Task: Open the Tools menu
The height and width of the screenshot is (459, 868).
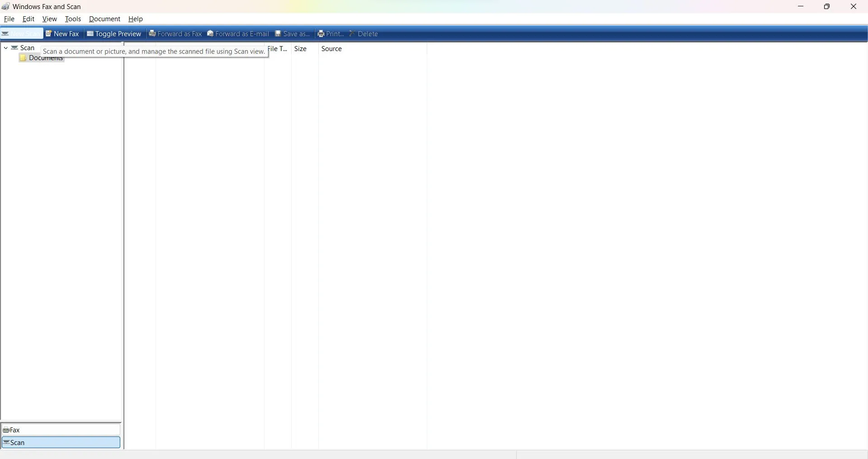Action: pos(73,19)
